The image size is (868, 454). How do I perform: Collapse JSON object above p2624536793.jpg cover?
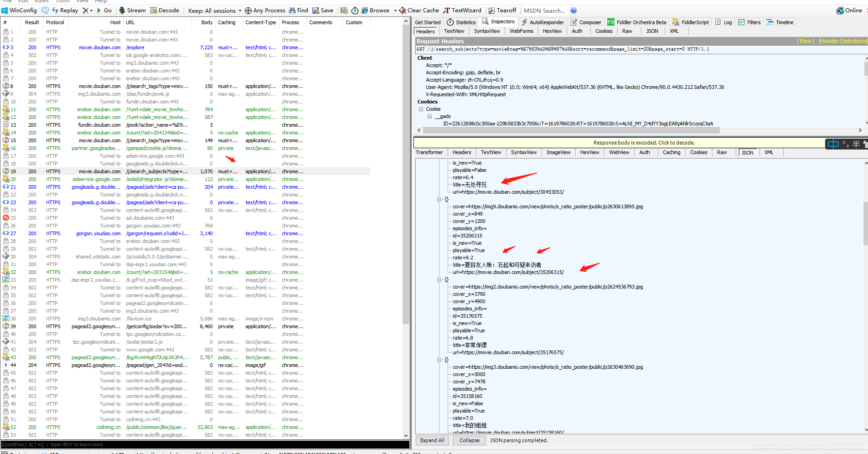(439, 280)
